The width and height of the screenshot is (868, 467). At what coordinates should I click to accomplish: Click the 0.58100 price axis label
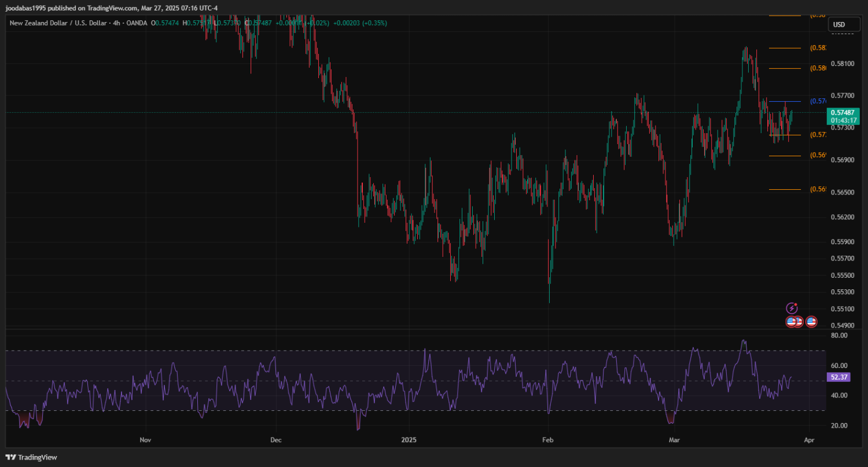tap(842, 63)
